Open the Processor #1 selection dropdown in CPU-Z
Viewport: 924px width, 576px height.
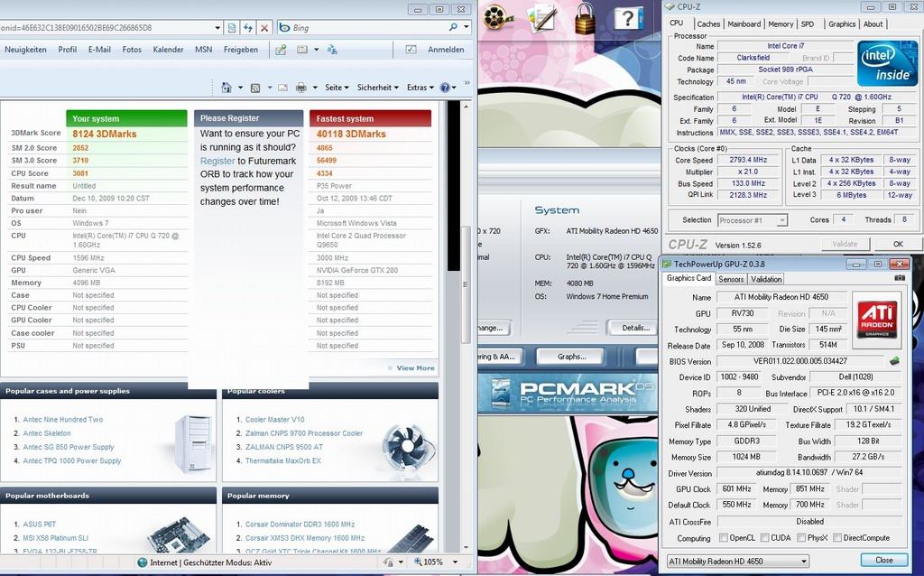(x=782, y=220)
